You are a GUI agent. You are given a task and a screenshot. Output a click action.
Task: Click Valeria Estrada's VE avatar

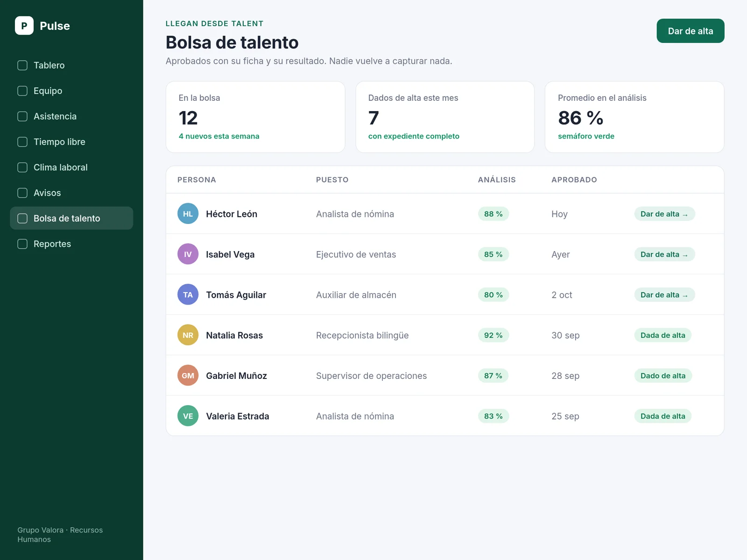188,416
